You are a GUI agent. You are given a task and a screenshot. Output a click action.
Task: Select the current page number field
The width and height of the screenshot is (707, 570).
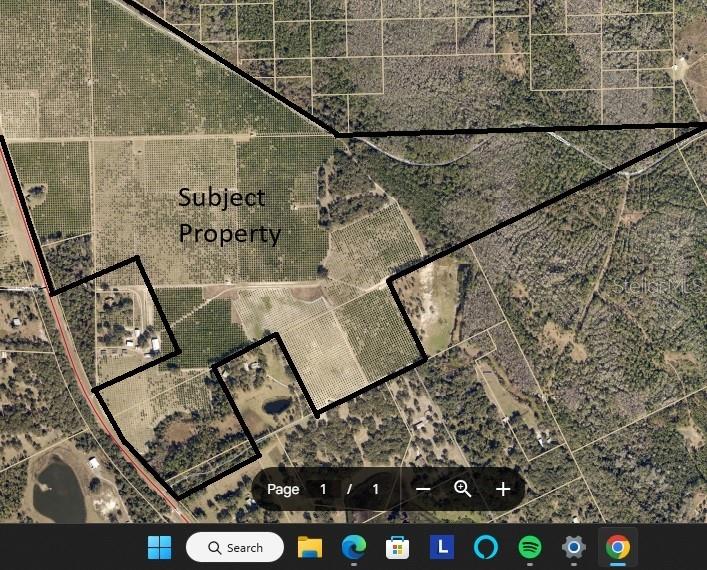click(323, 489)
